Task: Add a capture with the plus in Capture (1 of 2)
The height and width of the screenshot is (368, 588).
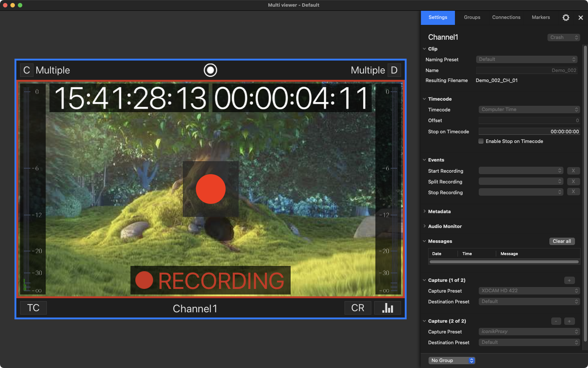Action: [569, 280]
